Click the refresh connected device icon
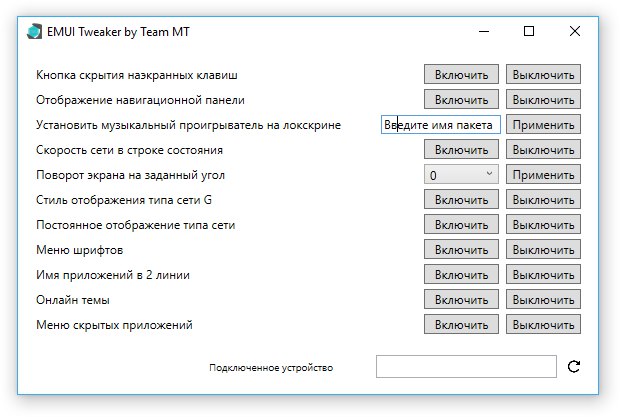Screen dimensions: 620x417 [574, 366]
